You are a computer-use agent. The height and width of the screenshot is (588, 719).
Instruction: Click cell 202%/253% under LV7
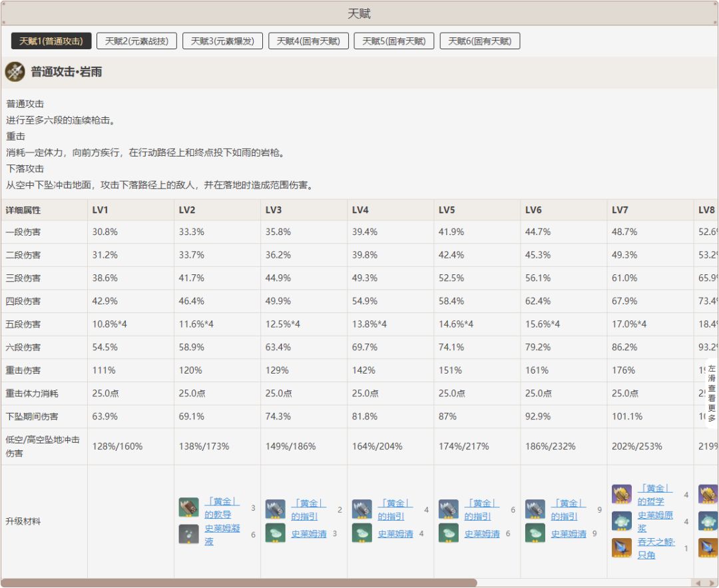click(650, 446)
